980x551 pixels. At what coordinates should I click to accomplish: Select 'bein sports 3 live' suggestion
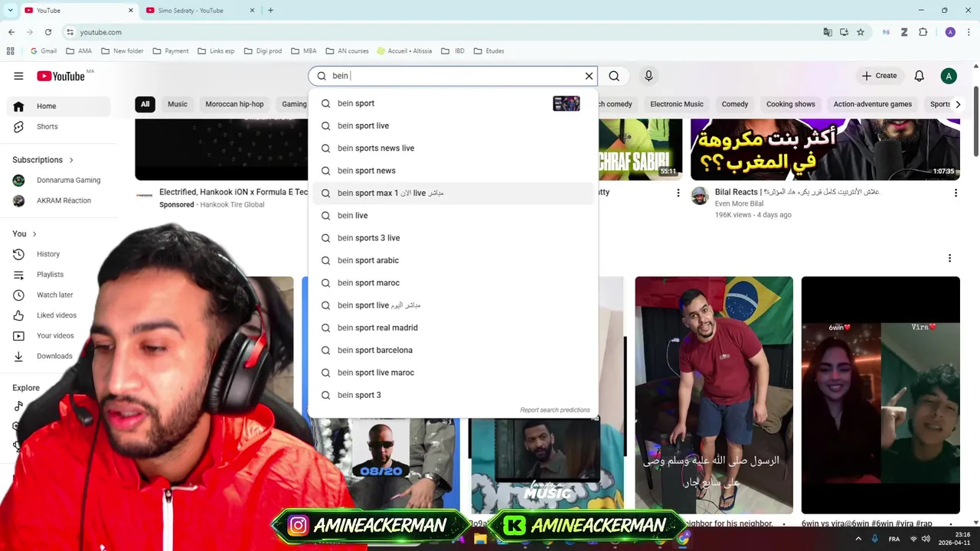click(452, 238)
